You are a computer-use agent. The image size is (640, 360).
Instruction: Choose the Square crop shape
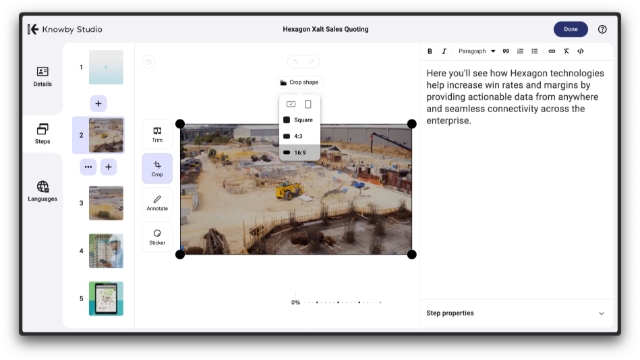pyautogui.click(x=299, y=120)
